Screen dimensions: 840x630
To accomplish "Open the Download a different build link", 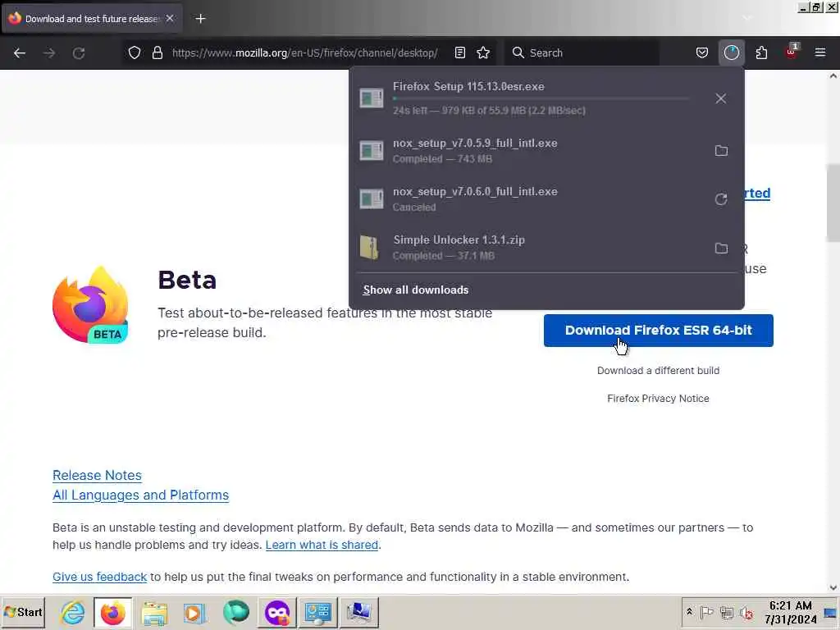I will pyautogui.click(x=659, y=371).
